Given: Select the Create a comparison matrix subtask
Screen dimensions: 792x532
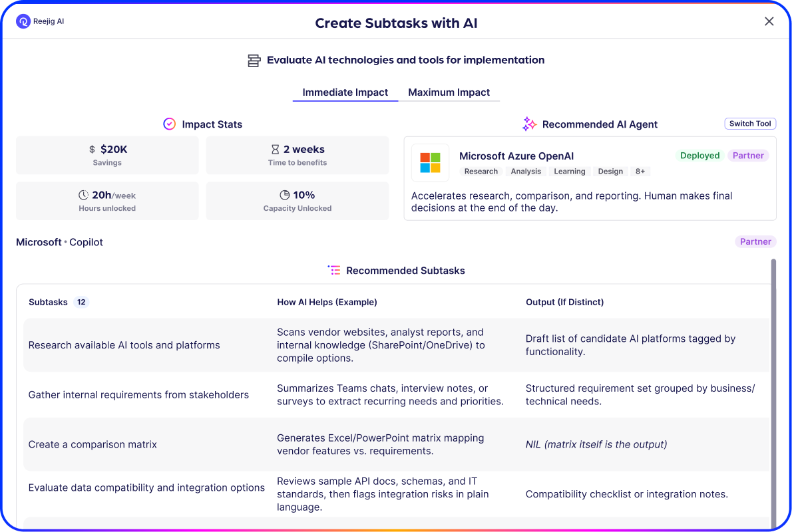Looking at the screenshot, I should 93,444.
